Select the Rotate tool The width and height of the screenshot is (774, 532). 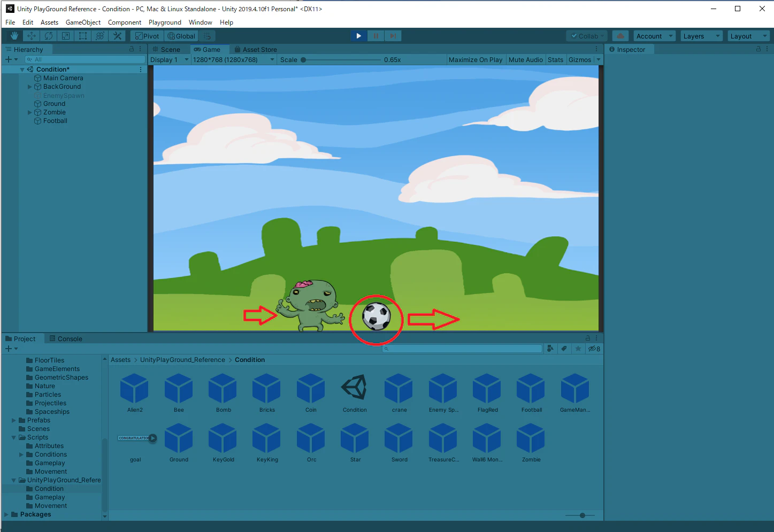pos(49,36)
